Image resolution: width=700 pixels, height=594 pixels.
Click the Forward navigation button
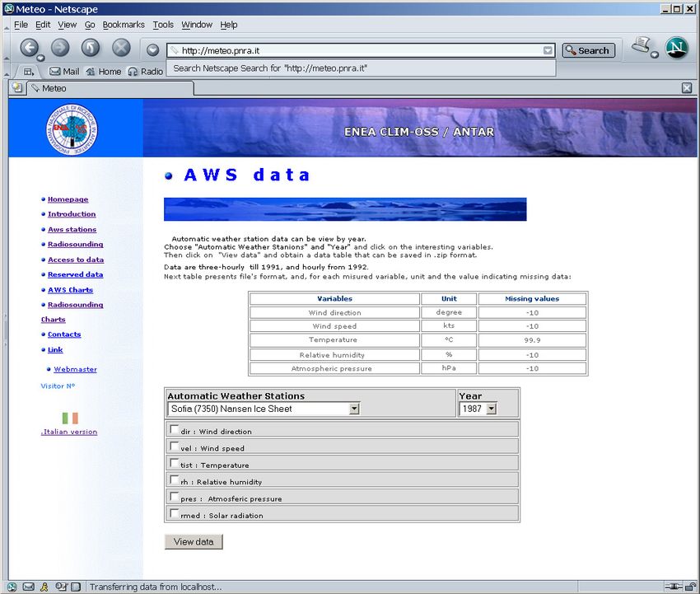[60, 48]
